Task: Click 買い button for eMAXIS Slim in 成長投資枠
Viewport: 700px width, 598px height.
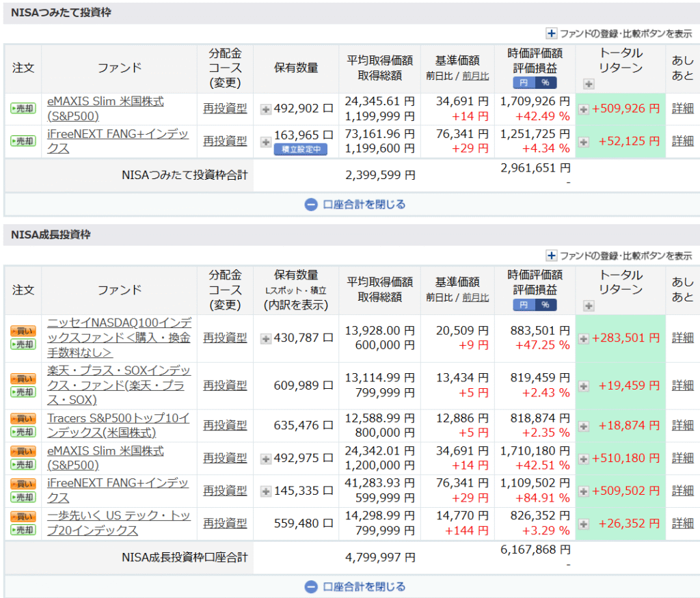Action: click(x=23, y=451)
